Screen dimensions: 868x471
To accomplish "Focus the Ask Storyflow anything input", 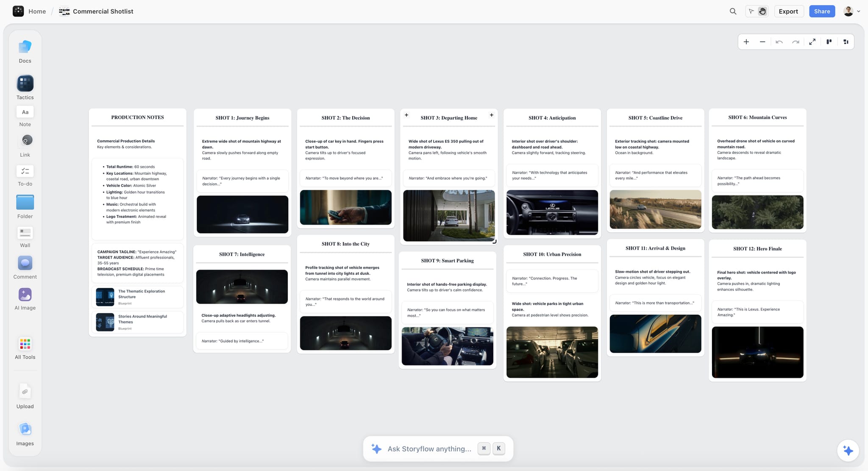I will click(429, 449).
